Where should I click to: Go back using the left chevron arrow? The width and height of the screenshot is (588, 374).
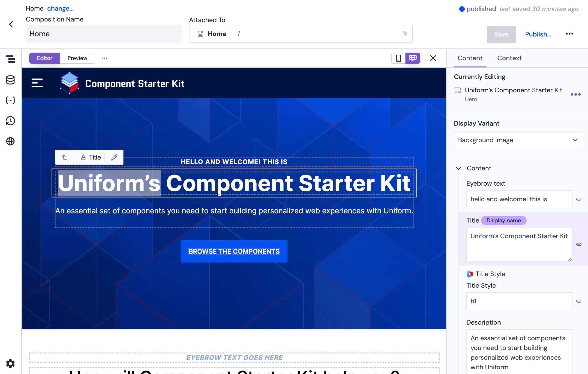click(11, 24)
